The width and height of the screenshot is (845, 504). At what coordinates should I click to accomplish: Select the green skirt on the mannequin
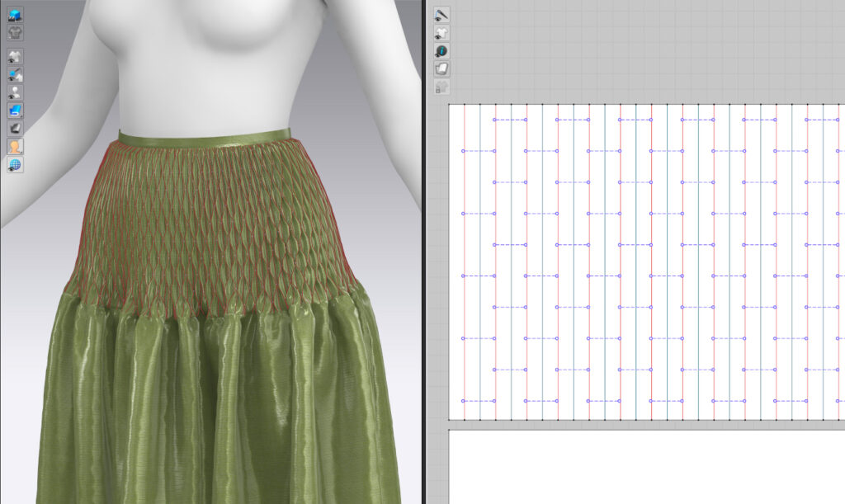[x=206, y=388]
